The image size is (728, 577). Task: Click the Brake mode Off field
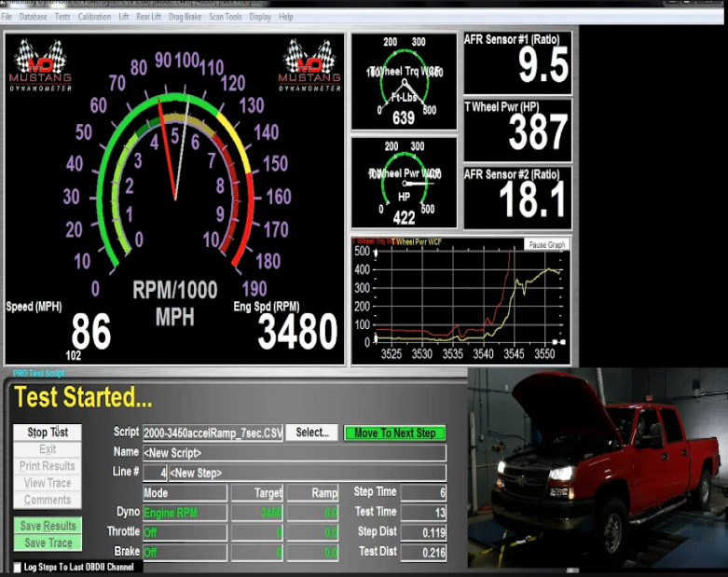pos(185,553)
